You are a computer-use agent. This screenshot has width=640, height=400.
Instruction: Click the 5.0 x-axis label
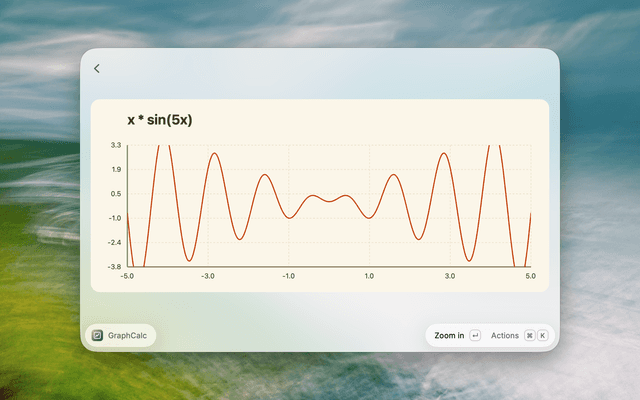coord(530,276)
